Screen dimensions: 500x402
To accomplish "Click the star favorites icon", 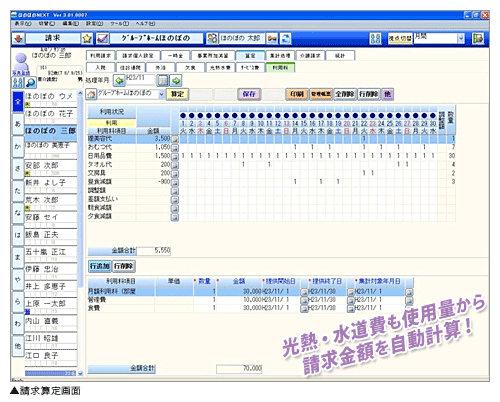I will pyautogui.click(x=87, y=39).
